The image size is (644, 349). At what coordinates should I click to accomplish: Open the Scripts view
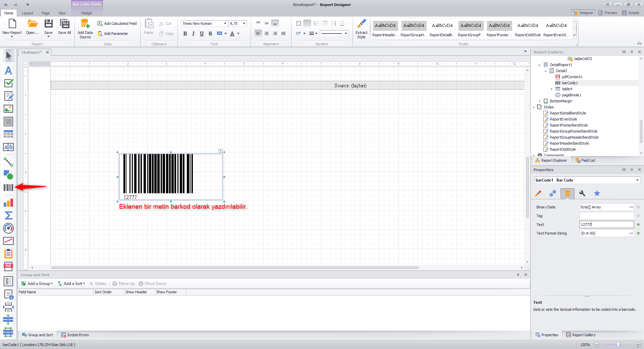point(631,13)
